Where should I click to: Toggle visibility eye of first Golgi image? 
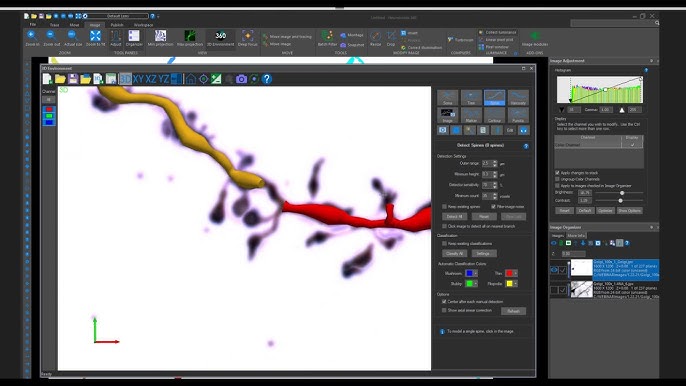(x=554, y=270)
